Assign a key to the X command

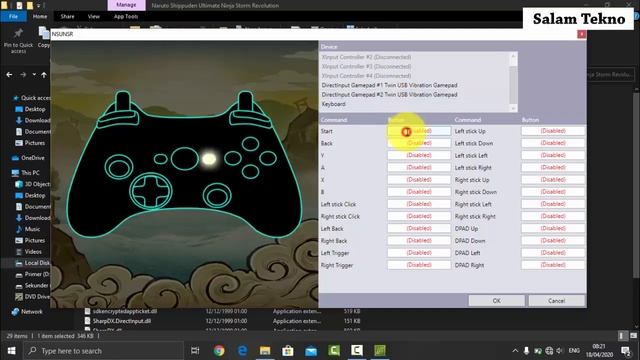(419, 180)
